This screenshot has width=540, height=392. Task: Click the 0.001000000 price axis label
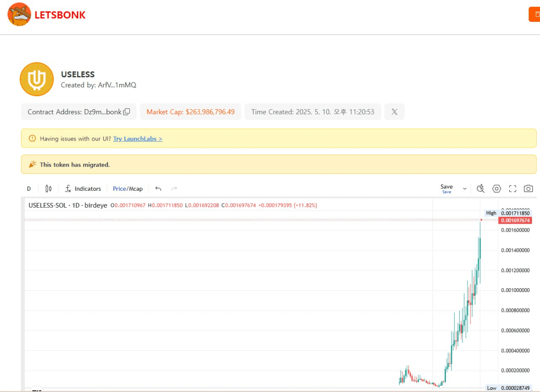(x=515, y=290)
